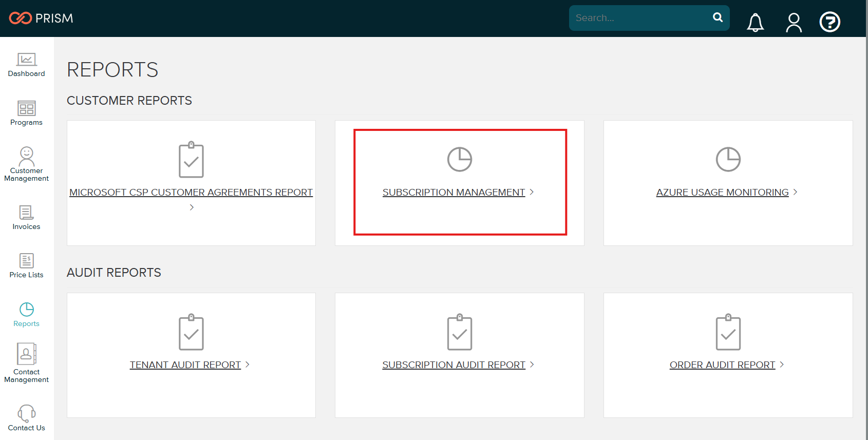
Task: Go to Dashboard in sidebar
Action: coord(26,65)
